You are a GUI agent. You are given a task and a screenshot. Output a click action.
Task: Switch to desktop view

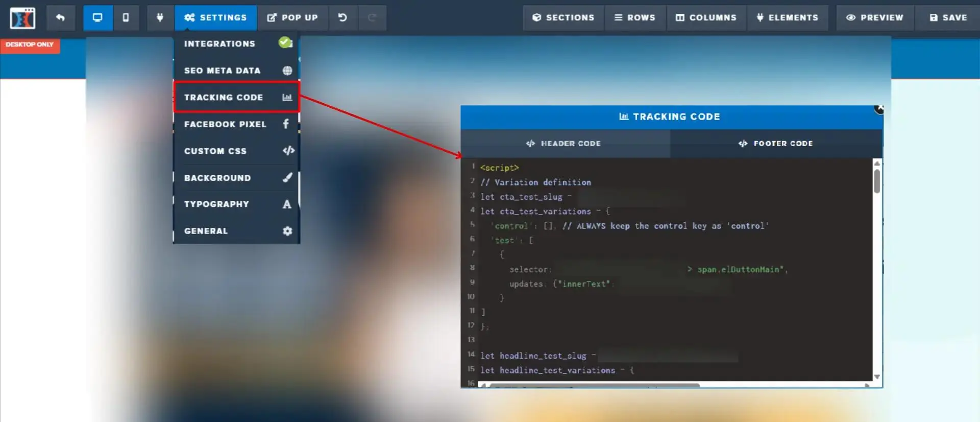pyautogui.click(x=97, y=18)
